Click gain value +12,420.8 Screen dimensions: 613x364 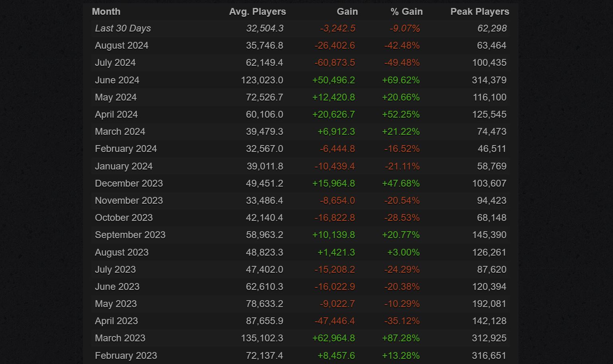coord(333,97)
